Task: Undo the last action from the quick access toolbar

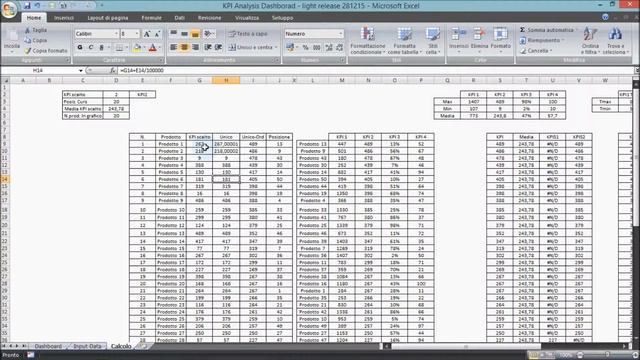Action: coord(38,6)
